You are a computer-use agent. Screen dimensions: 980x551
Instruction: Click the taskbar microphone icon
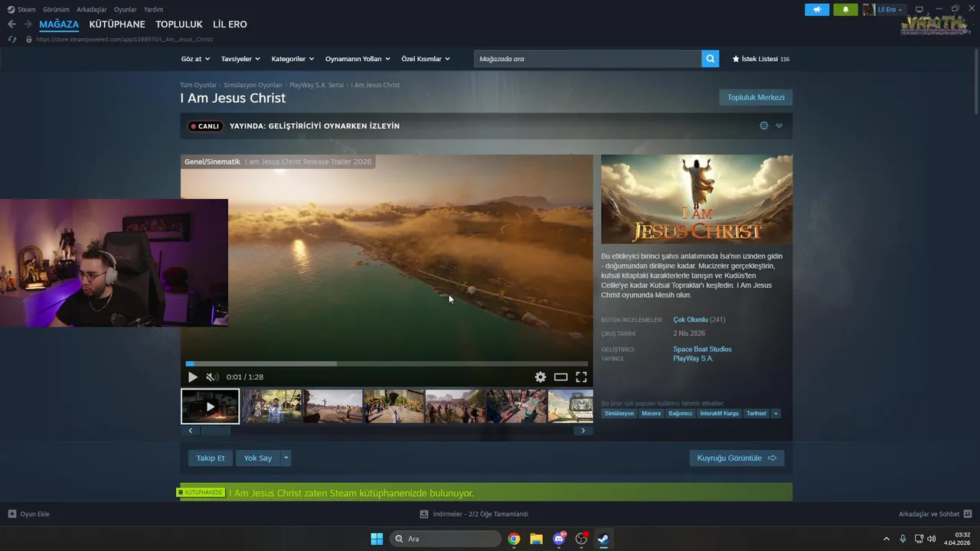pos(903,539)
